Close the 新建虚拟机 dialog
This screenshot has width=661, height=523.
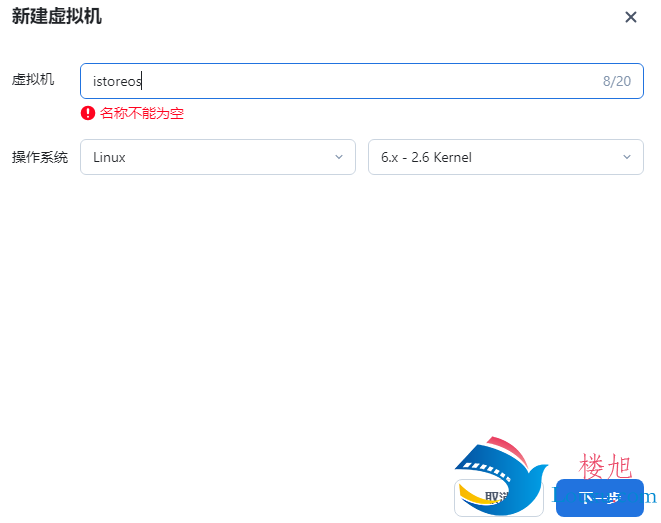click(x=631, y=17)
